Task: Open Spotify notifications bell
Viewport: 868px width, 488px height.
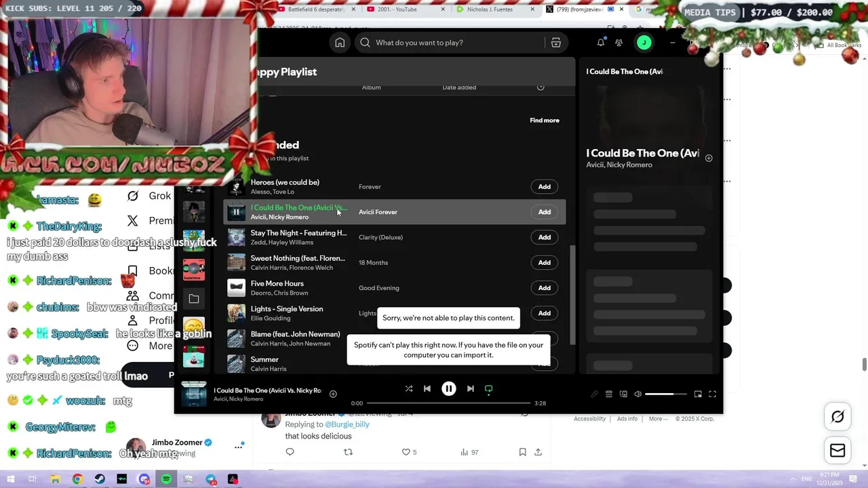Action: 601,43
